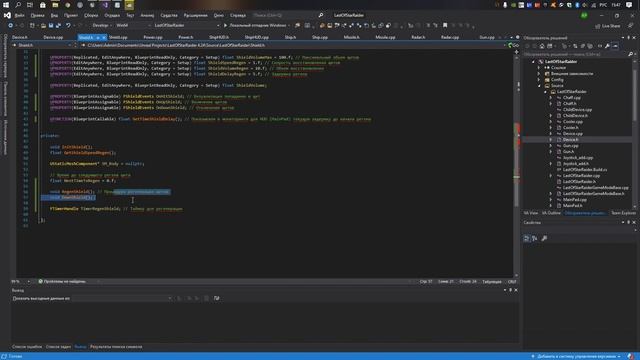Select Joystick_add.cpp in Solution Explorer

[x=578, y=158]
